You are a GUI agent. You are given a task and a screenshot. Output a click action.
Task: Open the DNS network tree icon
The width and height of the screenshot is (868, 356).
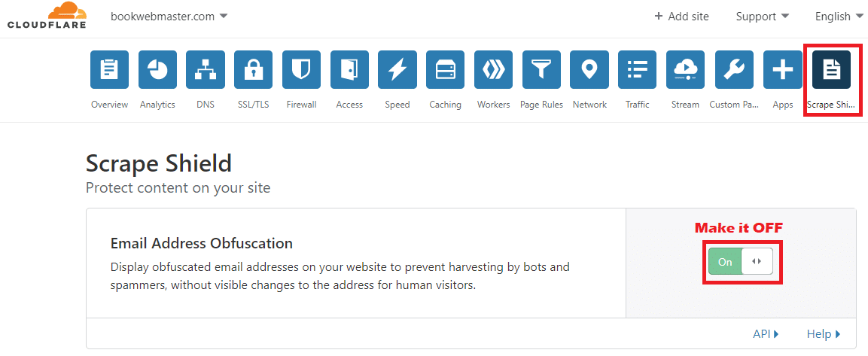pos(206,70)
